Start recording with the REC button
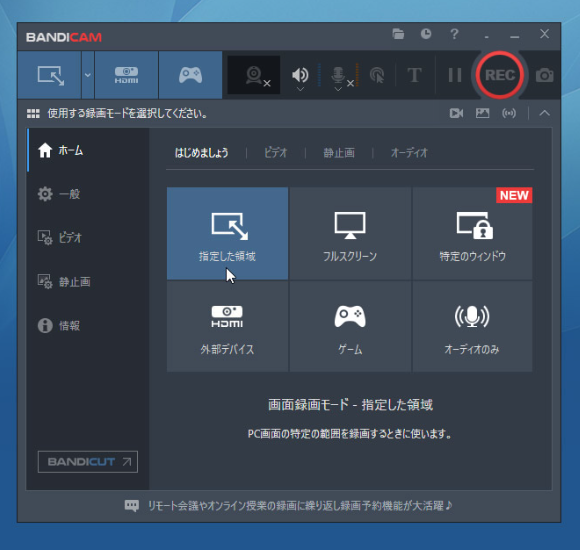The width and height of the screenshot is (580, 550). 500,75
